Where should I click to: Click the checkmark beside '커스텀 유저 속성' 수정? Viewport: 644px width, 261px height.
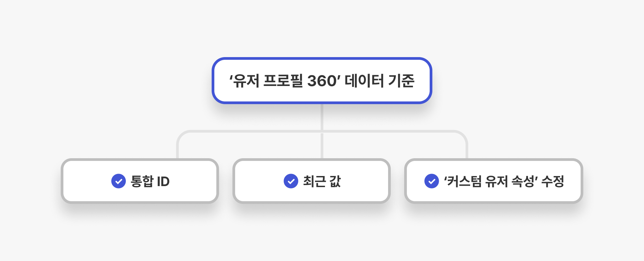pos(431,181)
